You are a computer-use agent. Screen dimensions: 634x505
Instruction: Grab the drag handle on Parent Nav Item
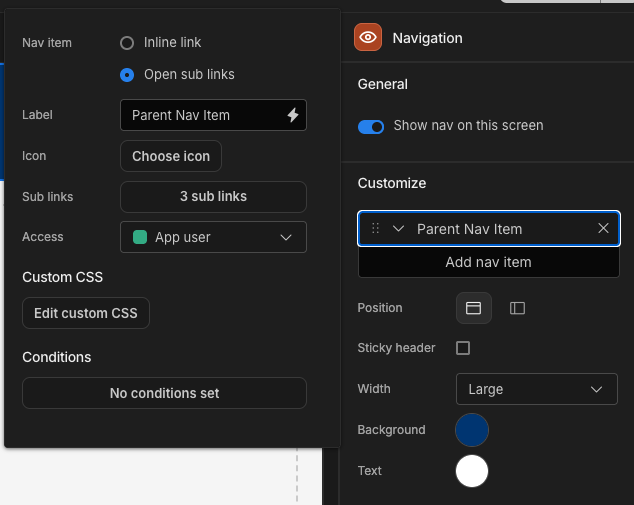coord(375,228)
